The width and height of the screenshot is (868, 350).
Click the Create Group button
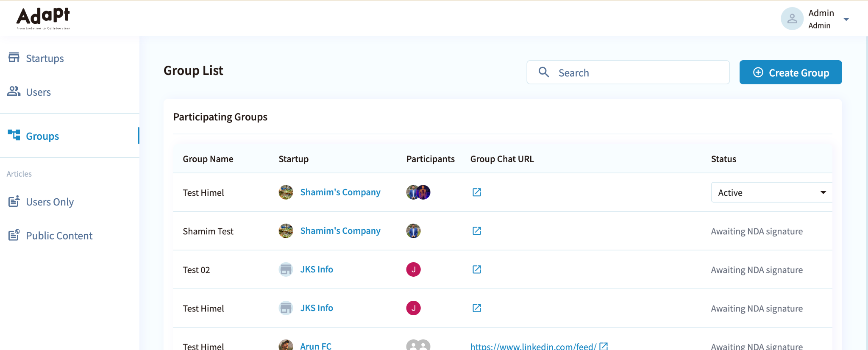tap(790, 72)
